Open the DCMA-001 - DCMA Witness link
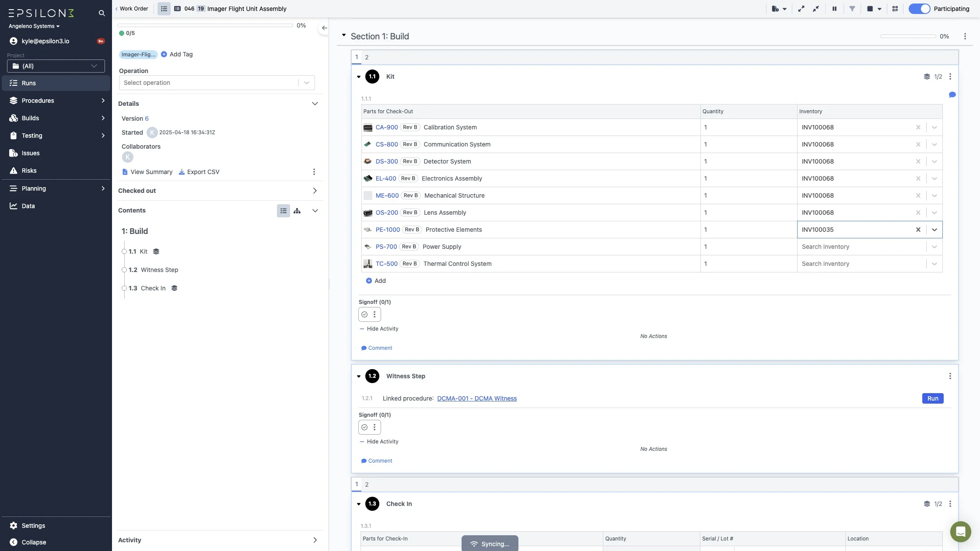 (476, 398)
